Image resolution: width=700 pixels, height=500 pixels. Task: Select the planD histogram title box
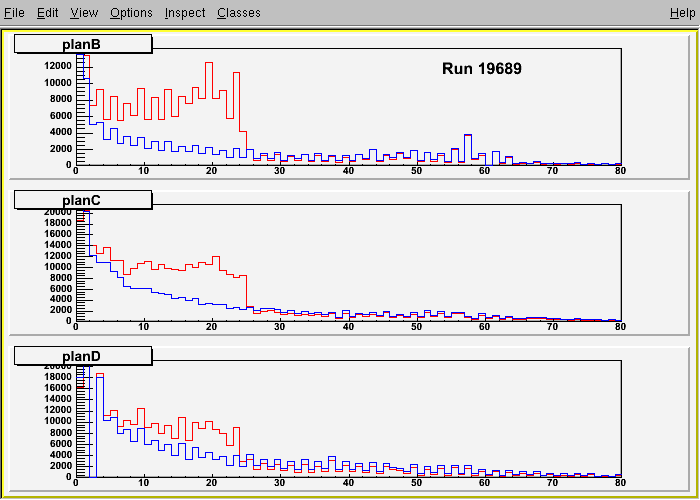point(82,356)
